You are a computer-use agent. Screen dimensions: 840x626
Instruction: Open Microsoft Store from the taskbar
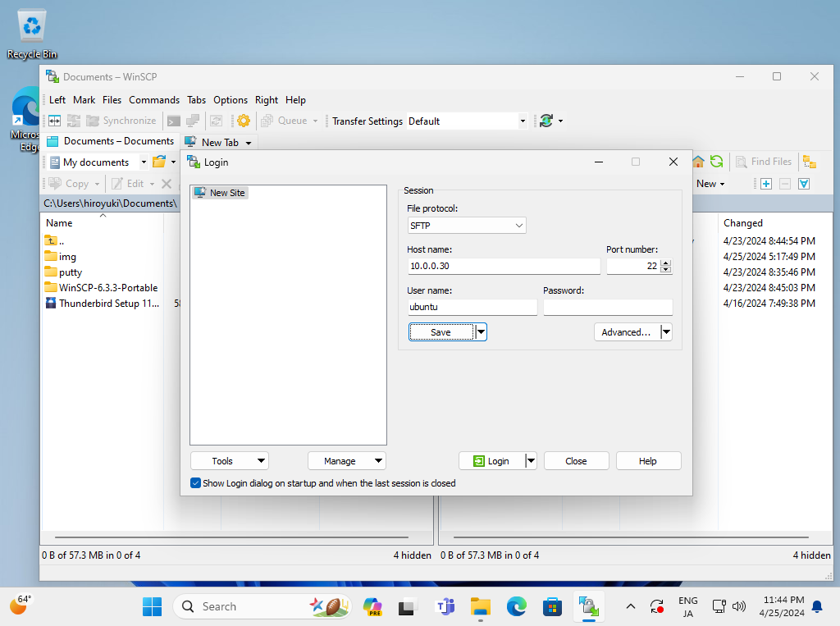coord(552,606)
